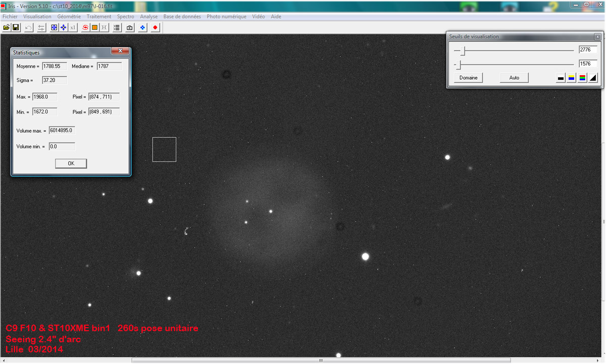Image resolution: width=606 pixels, height=364 pixels.
Task: Click the blue four-arrow move icon
Action: (63, 27)
